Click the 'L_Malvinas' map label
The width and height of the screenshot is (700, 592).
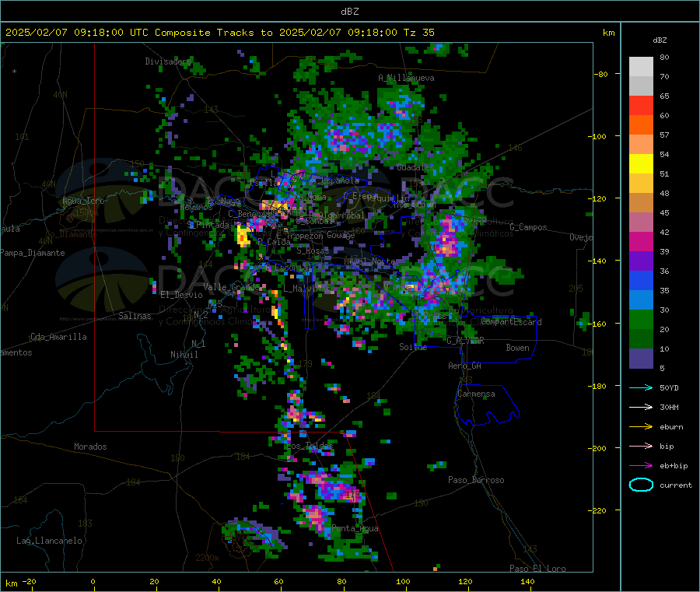pyautogui.click(x=306, y=289)
